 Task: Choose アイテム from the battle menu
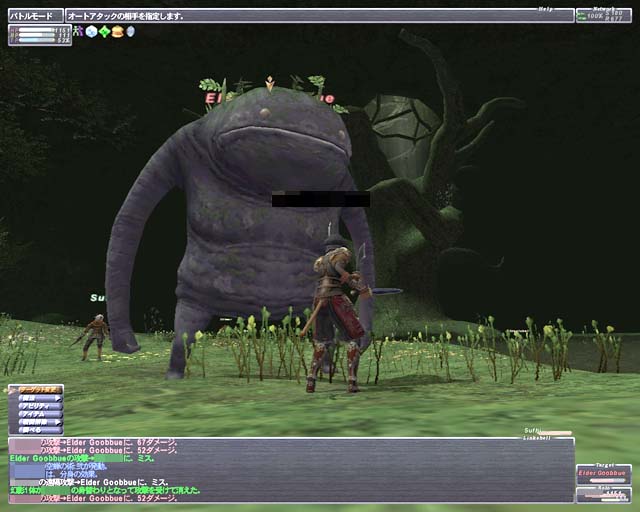pos(40,414)
